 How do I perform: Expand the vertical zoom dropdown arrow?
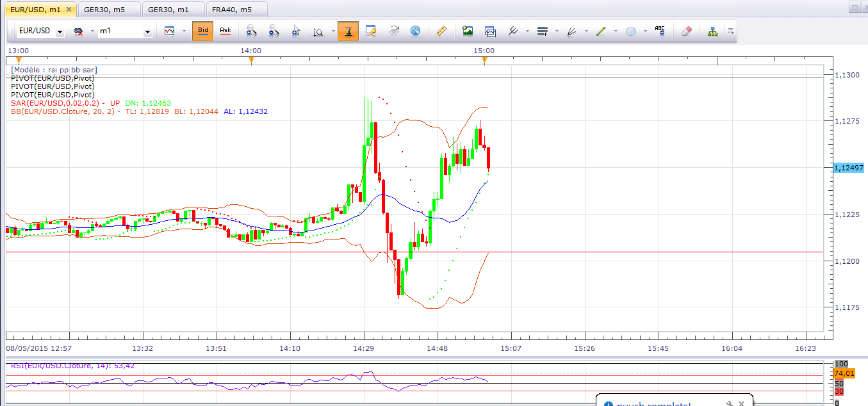(332, 31)
